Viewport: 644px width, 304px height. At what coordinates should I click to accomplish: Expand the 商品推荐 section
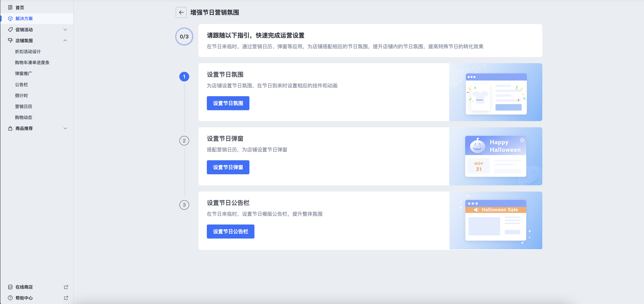pos(65,128)
